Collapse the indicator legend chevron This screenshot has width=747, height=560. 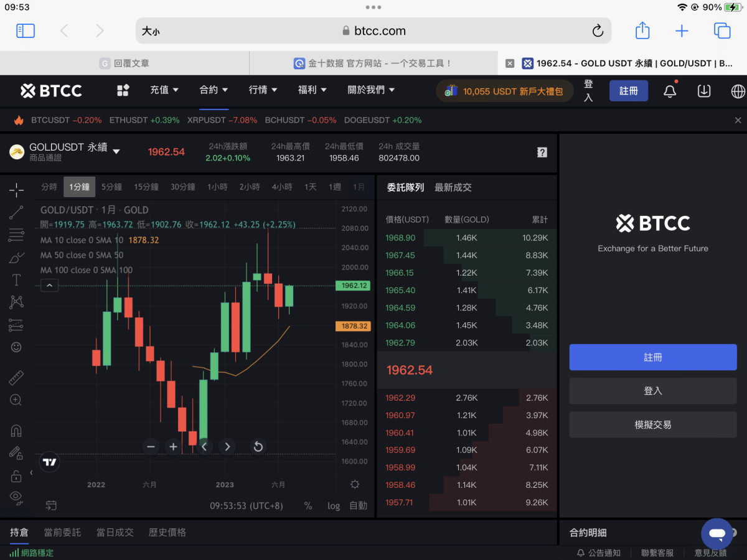[x=49, y=286]
